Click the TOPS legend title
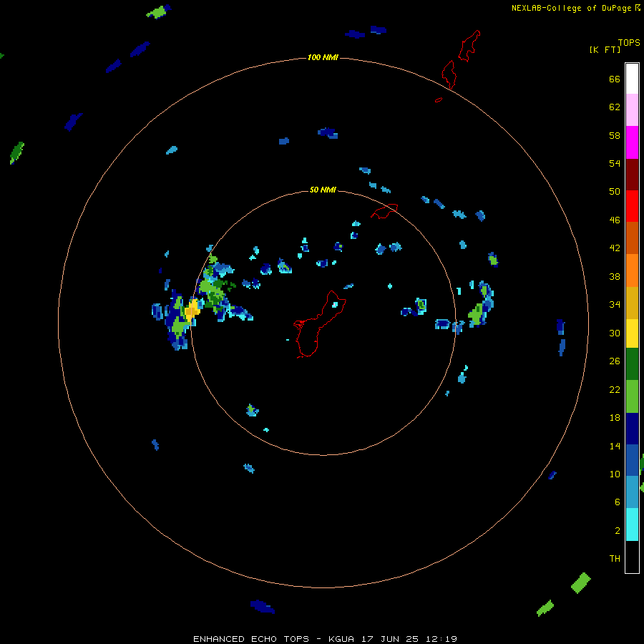 pos(629,42)
